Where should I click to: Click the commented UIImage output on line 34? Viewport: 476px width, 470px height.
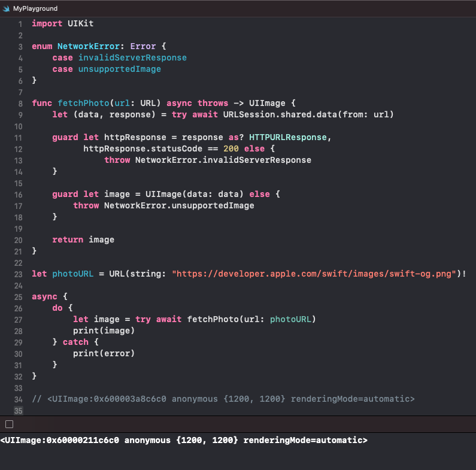[x=223, y=399]
